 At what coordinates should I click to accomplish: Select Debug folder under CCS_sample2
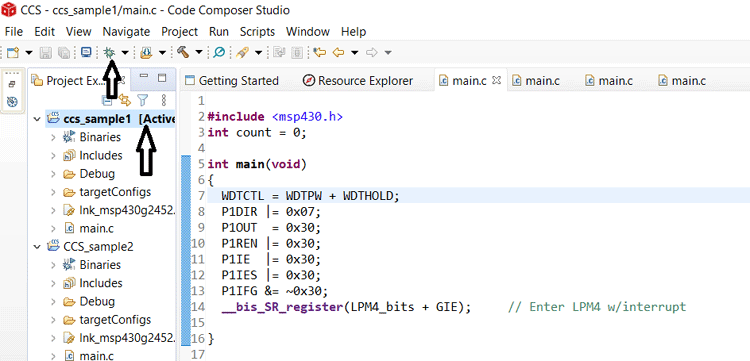pos(89,301)
